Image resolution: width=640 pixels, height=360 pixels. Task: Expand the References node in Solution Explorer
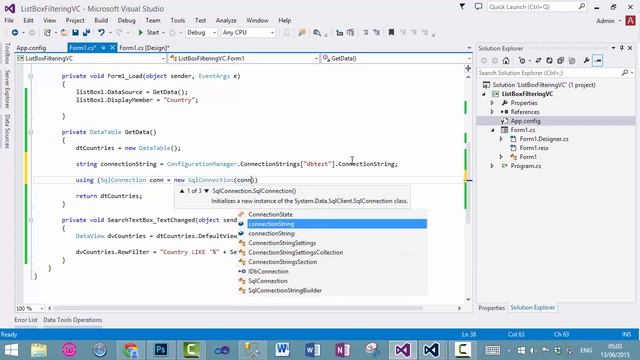pos(492,112)
